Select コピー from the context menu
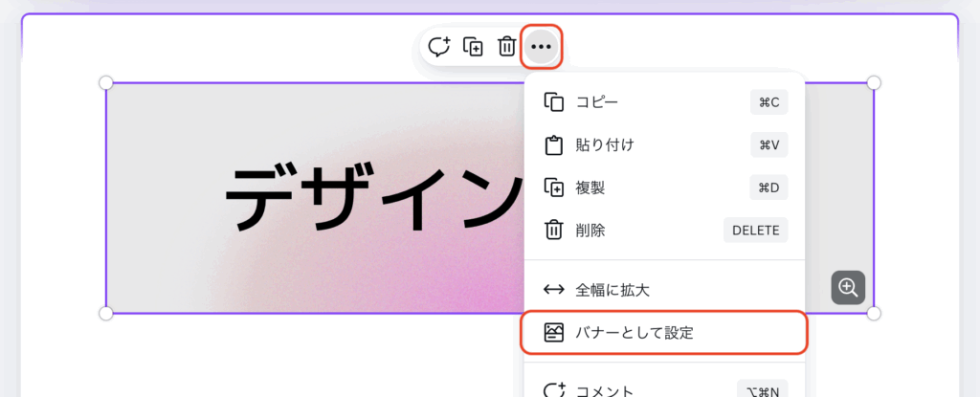Image resolution: width=980 pixels, height=397 pixels. 597,102
